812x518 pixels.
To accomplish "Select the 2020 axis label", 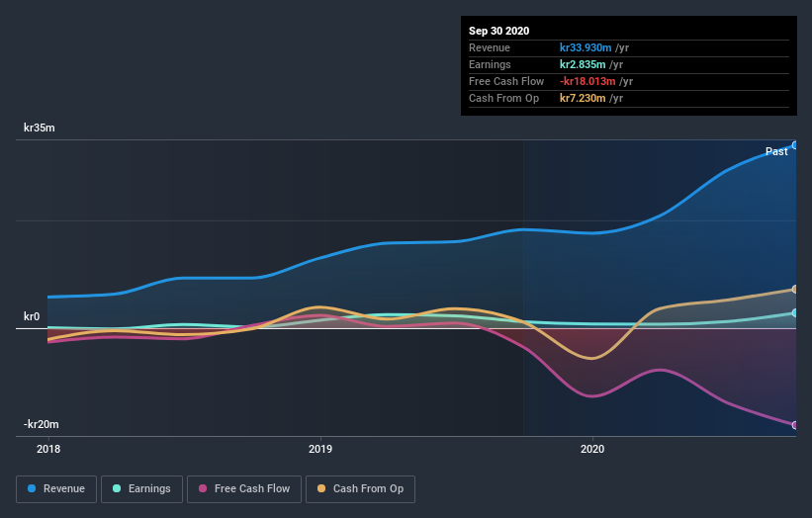I will (591, 449).
